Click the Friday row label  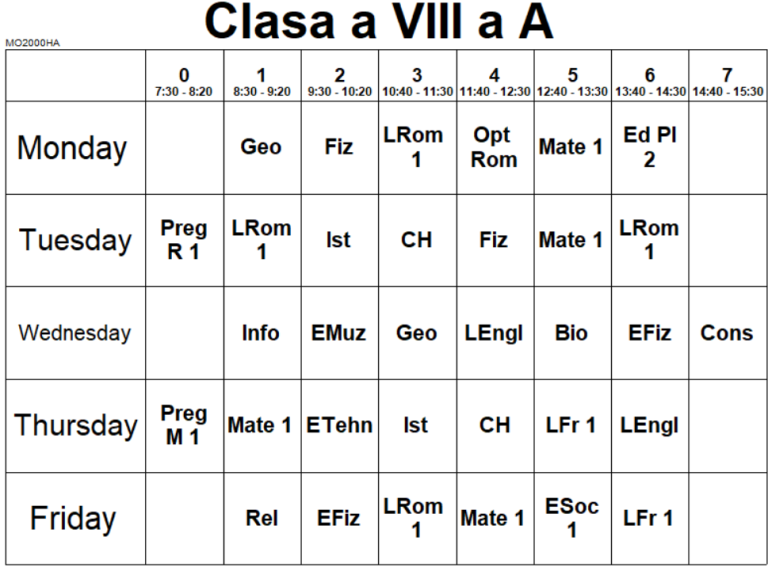pyautogui.click(x=73, y=519)
